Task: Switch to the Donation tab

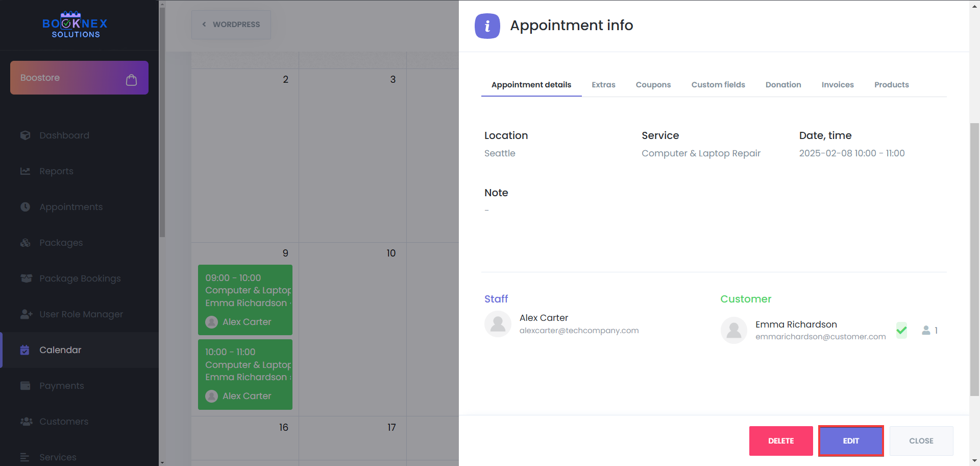Action: click(783, 85)
